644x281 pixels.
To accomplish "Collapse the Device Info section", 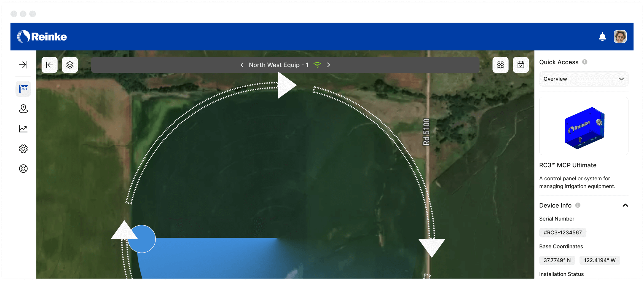I will 625,205.
